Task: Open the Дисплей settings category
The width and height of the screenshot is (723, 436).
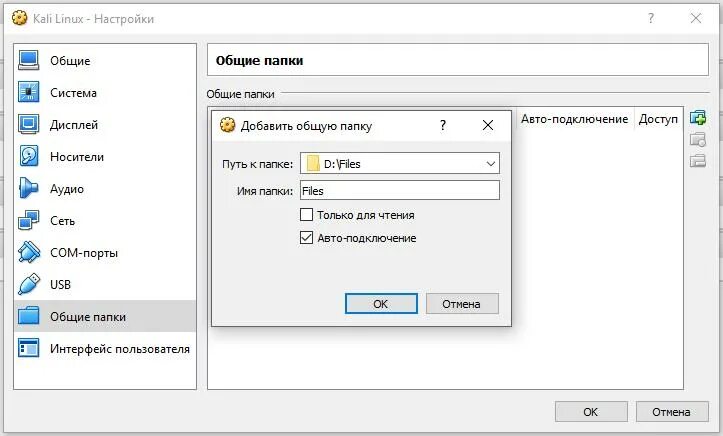Action: point(105,124)
